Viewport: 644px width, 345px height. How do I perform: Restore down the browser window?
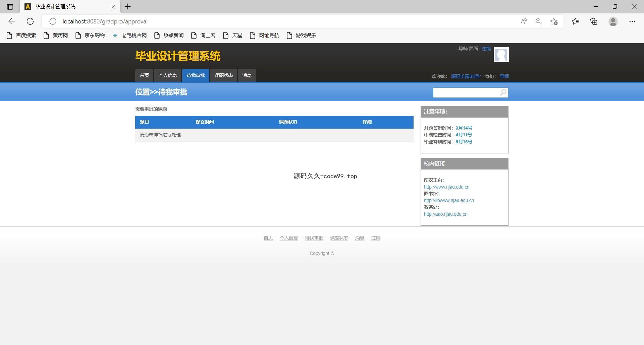615,7
